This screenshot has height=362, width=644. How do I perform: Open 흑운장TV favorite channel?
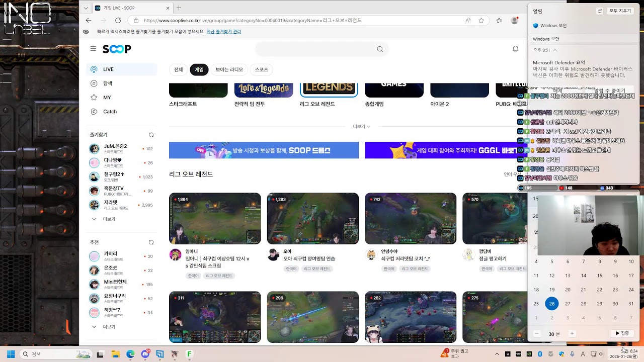click(x=121, y=191)
